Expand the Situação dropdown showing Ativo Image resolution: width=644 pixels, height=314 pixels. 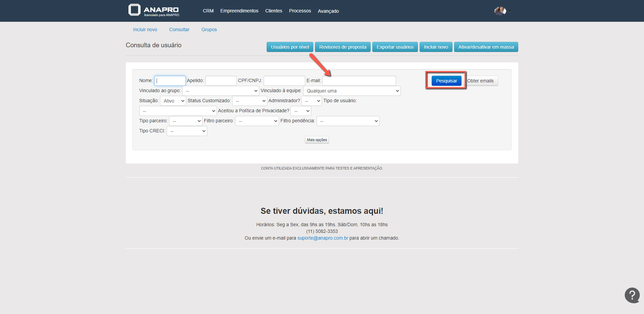tap(173, 101)
